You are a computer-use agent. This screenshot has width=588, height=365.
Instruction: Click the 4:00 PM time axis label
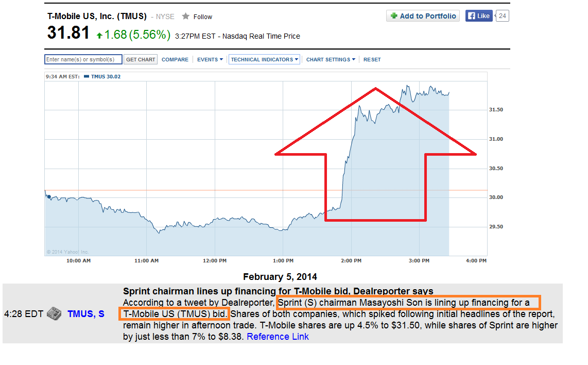(476, 261)
